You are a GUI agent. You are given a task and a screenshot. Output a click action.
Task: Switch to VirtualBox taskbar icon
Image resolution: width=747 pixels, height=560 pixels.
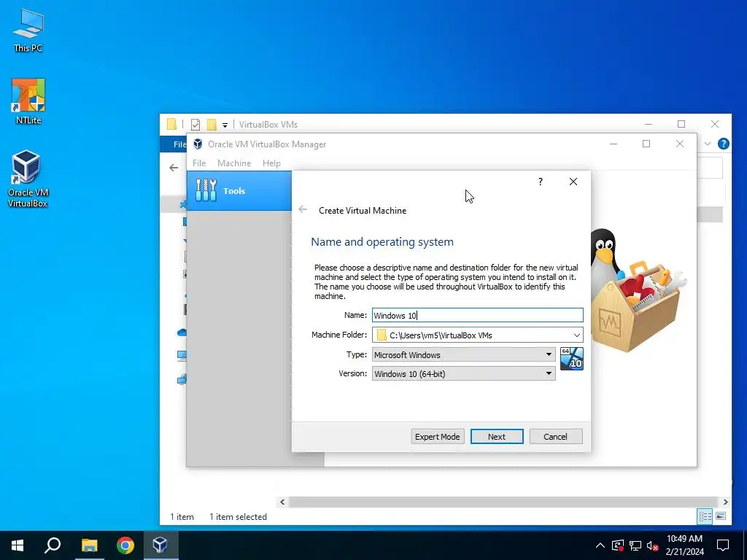tap(160, 545)
